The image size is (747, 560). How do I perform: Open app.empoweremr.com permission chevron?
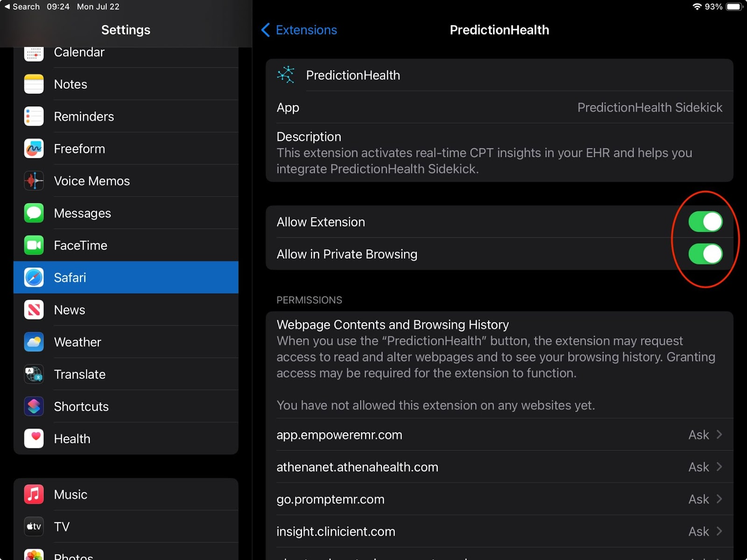(x=719, y=434)
